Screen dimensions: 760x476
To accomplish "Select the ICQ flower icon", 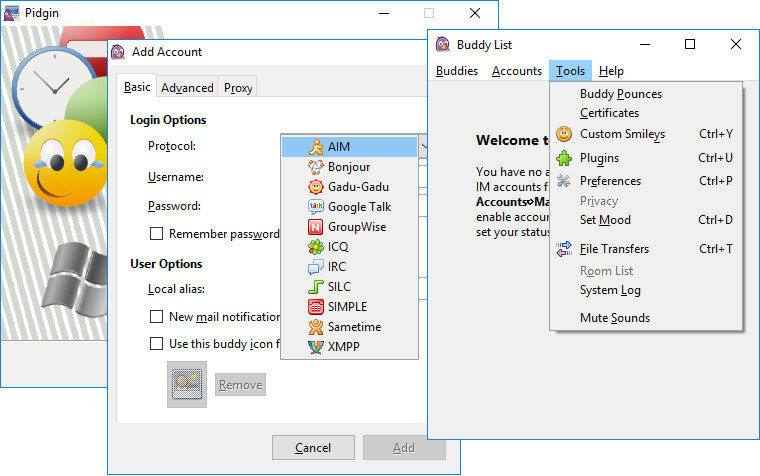I will (x=316, y=247).
